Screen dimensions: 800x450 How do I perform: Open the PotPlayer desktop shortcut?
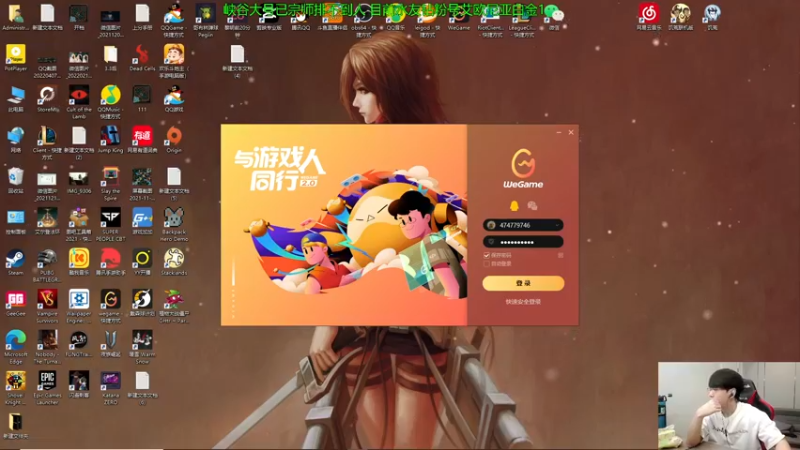15,58
